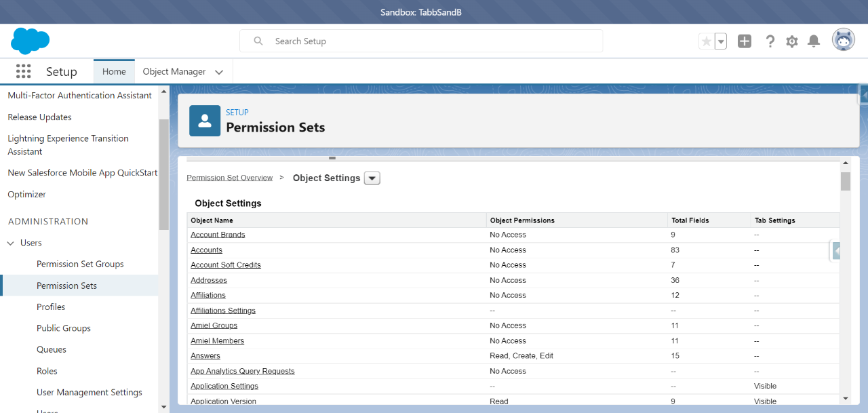This screenshot has width=868, height=413.
Task: Expand the Object Manager tab chevron
Action: (x=219, y=72)
